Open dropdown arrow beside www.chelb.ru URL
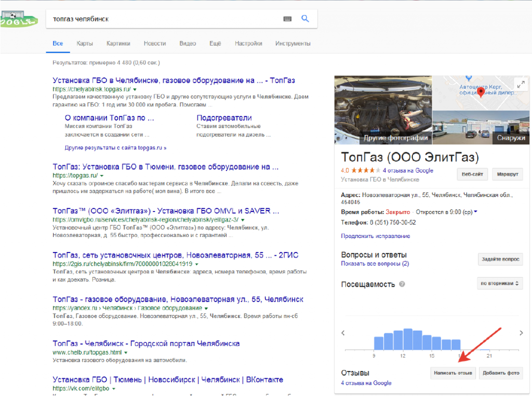This screenshot has width=532, height=396. pyautogui.click(x=126, y=352)
